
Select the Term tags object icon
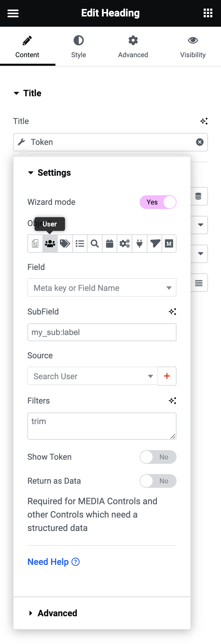(x=65, y=244)
